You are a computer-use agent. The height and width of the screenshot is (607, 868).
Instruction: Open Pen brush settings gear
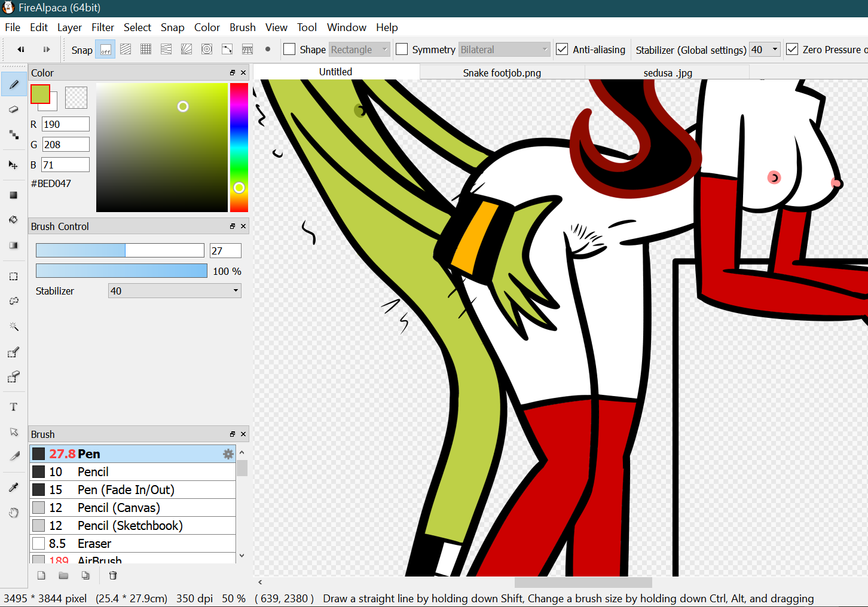pyautogui.click(x=228, y=454)
